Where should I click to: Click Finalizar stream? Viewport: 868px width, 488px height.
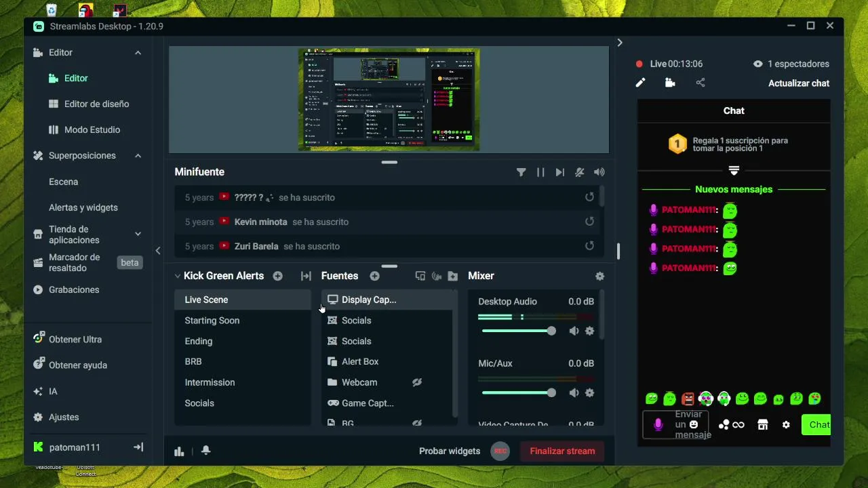pos(562,451)
